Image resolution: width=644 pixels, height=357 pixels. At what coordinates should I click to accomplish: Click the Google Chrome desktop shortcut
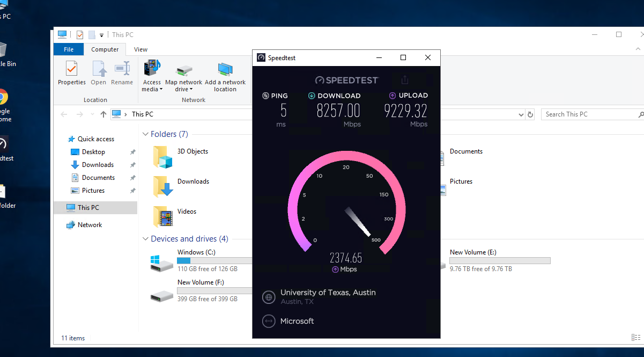point(4,105)
